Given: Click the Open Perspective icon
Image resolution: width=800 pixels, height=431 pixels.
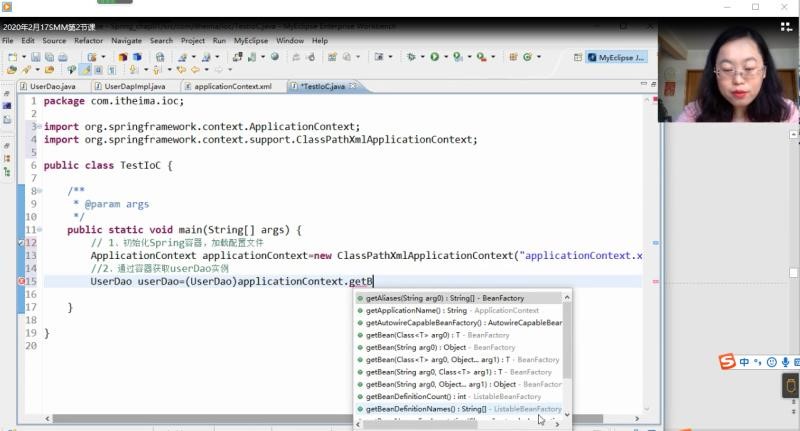Looking at the screenshot, I should pos(578,58).
